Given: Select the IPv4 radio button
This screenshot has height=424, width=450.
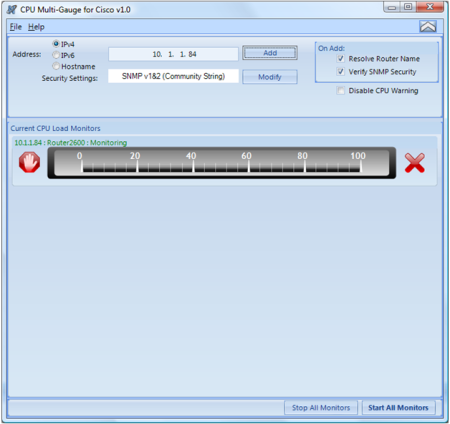Looking at the screenshot, I should [x=56, y=44].
